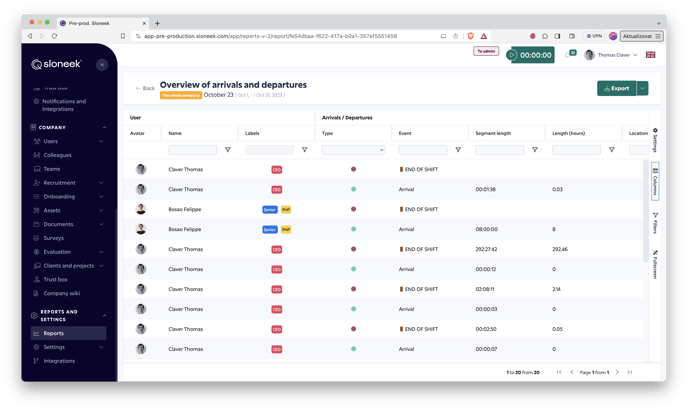Go to next page arrow
Image resolution: width=688 pixels, height=410 pixels.
tap(617, 372)
